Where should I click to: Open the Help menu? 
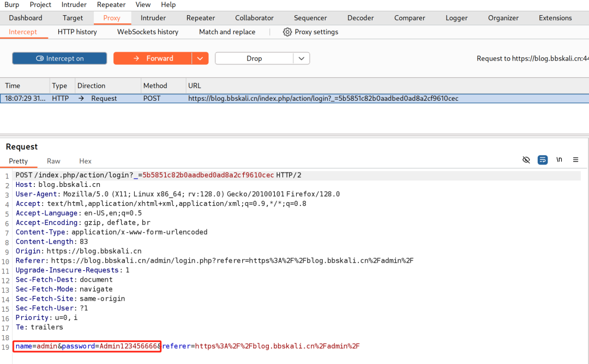click(x=169, y=4)
